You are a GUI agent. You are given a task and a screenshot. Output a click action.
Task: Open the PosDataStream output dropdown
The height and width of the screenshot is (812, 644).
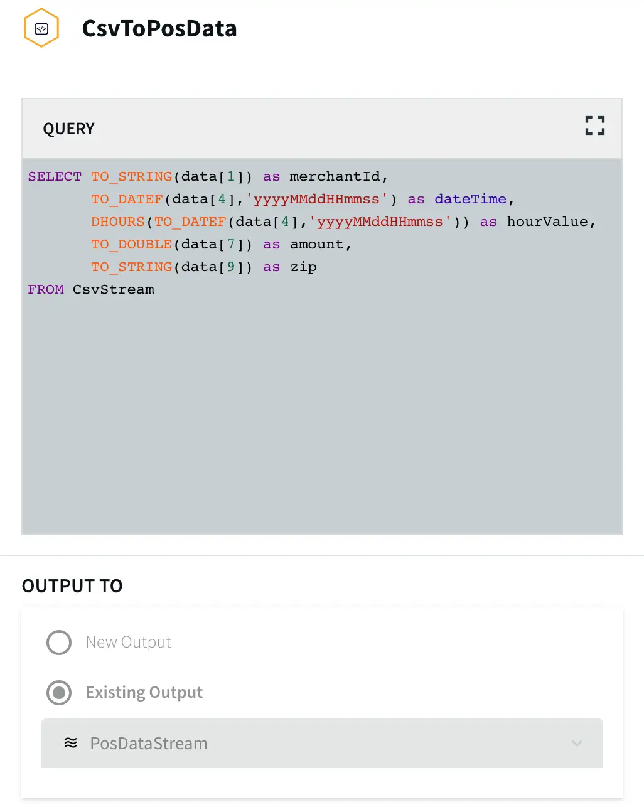point(321,743)
